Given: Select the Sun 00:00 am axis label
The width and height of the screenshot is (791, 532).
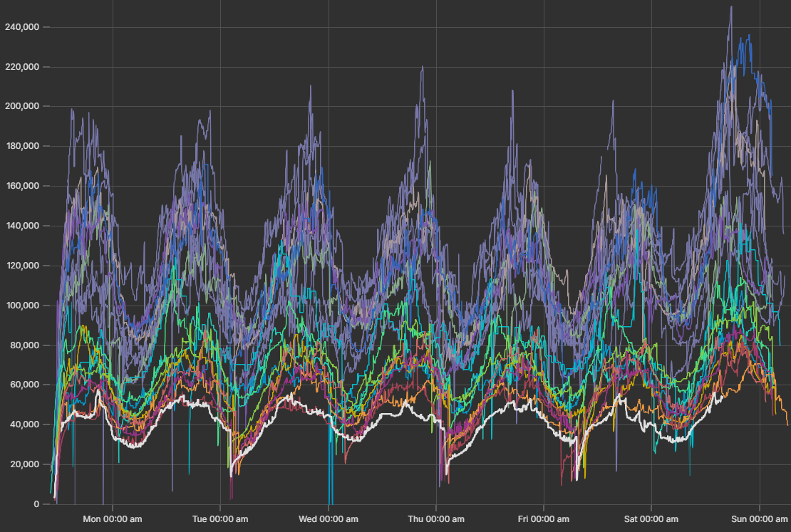Looking at the screenshot, I should pos(760,519).
